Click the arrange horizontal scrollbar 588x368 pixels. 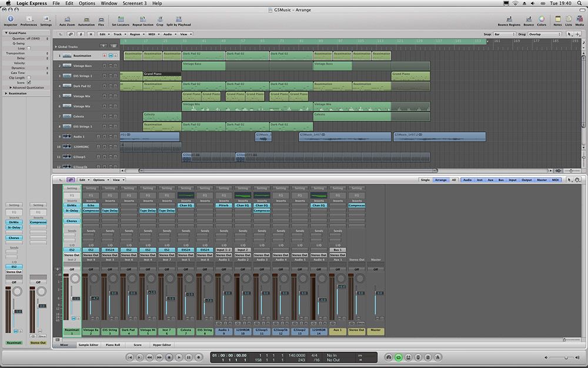click(x=287, y=171)
